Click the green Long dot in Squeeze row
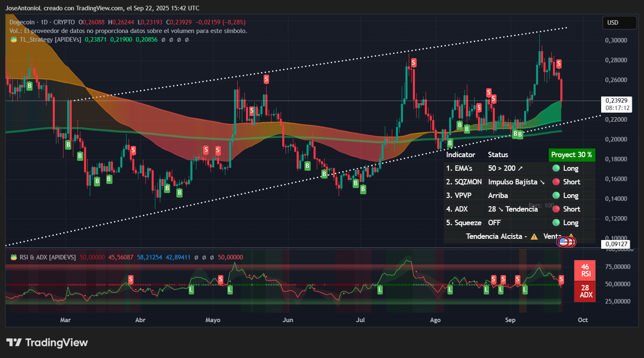Viewport: 644px width, 358px height. point(556,223)
